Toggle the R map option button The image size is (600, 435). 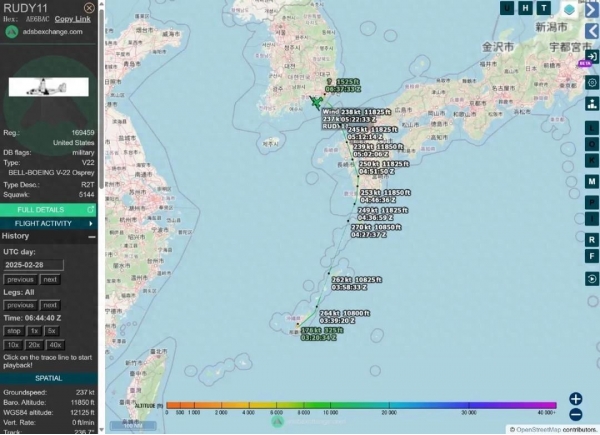(x=592, y=239)
